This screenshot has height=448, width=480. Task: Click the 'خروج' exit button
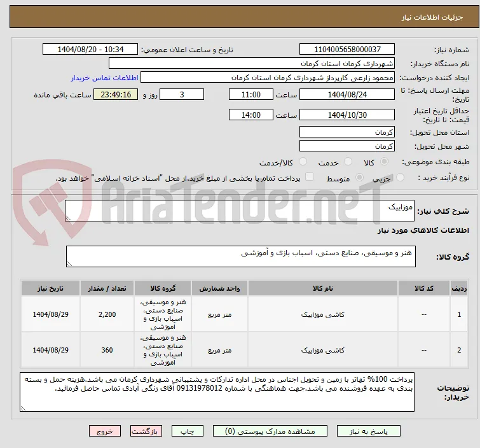(x=105, y=431)
